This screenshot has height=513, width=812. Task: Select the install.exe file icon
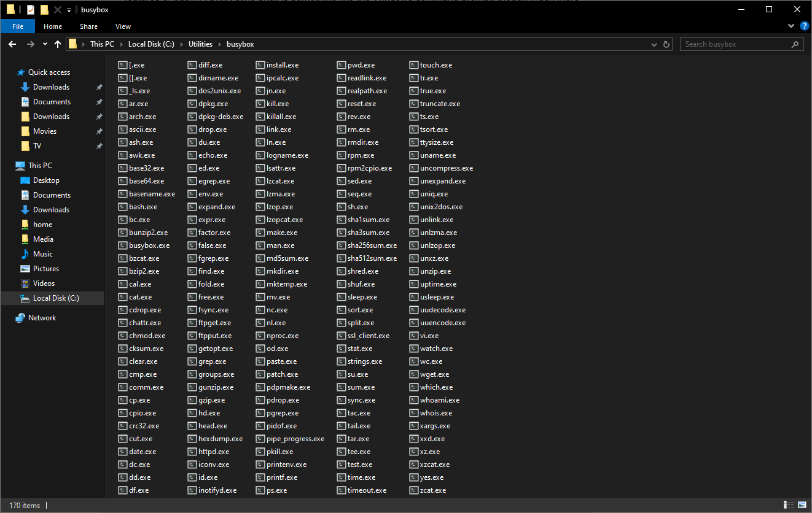pos(260,65)
